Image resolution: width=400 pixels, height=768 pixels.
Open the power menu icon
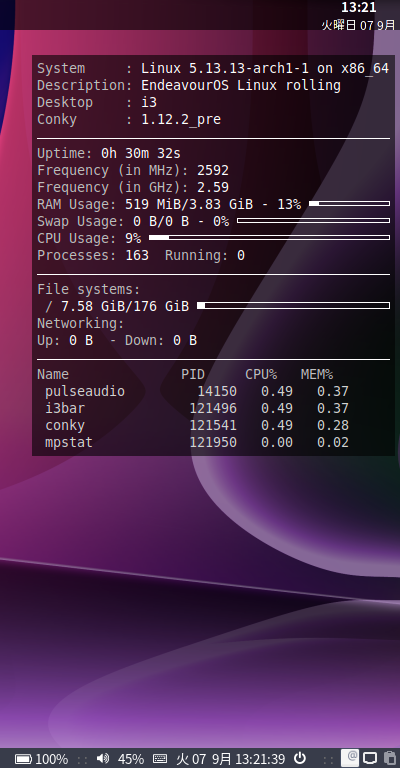click(x=300, y=758)
